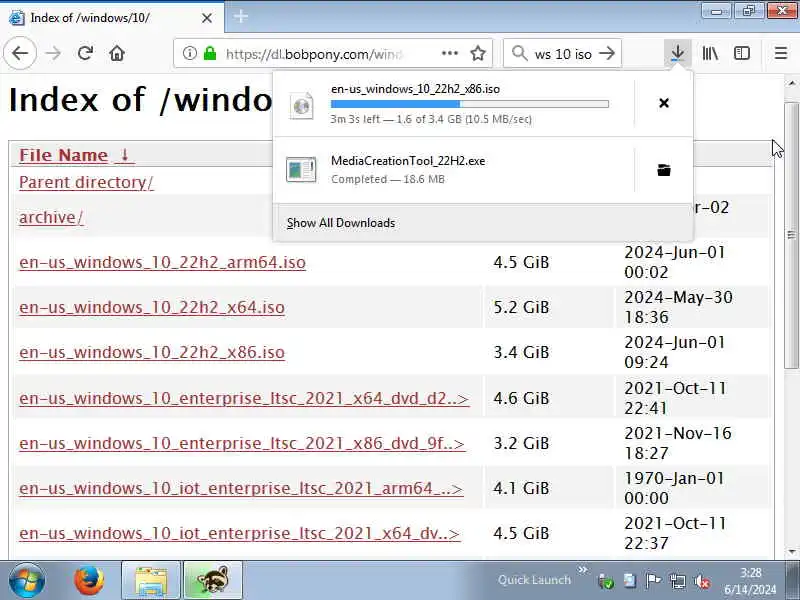Reload the current page
Screen dimensions: 800x600
[85, 53]
